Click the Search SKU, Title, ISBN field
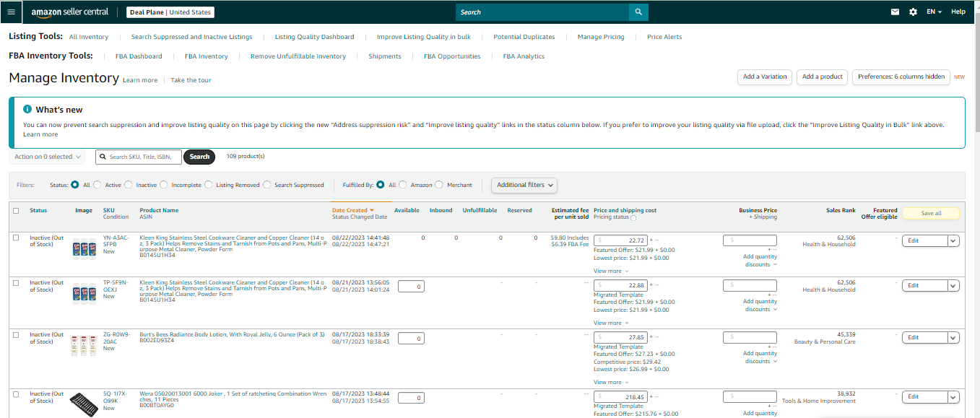Viewport: 980px width, 418px height. tap(139, 157)
